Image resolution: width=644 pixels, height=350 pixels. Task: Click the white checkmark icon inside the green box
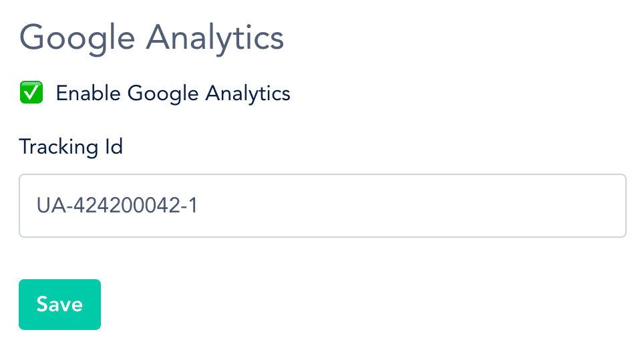coord(31,94)
